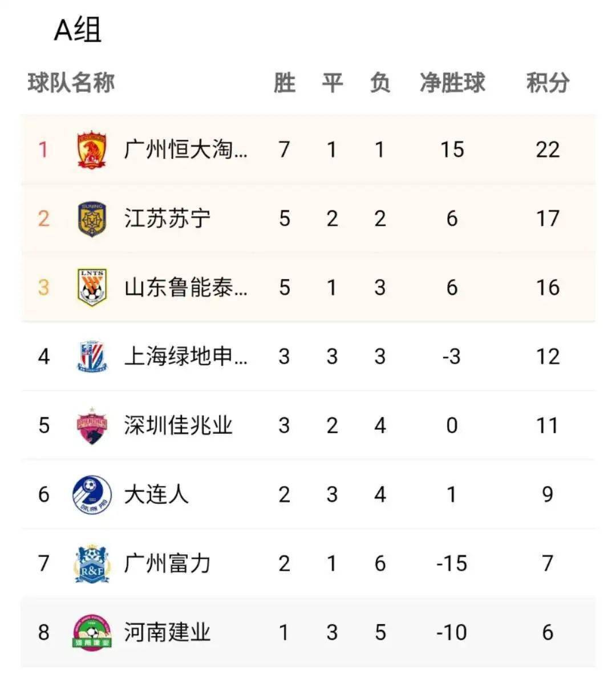Click the Shanghai Shenhua team logo

coord(92,356)
